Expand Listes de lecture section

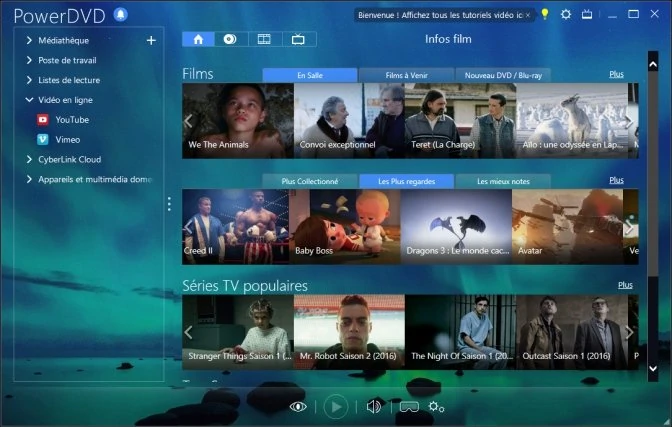click(x=29, y=80)
